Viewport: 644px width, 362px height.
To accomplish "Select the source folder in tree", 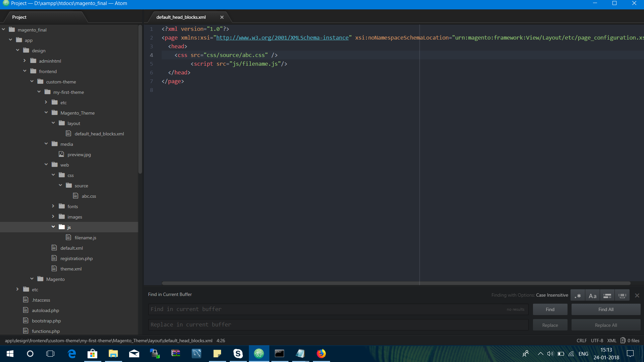I will 81,186.
